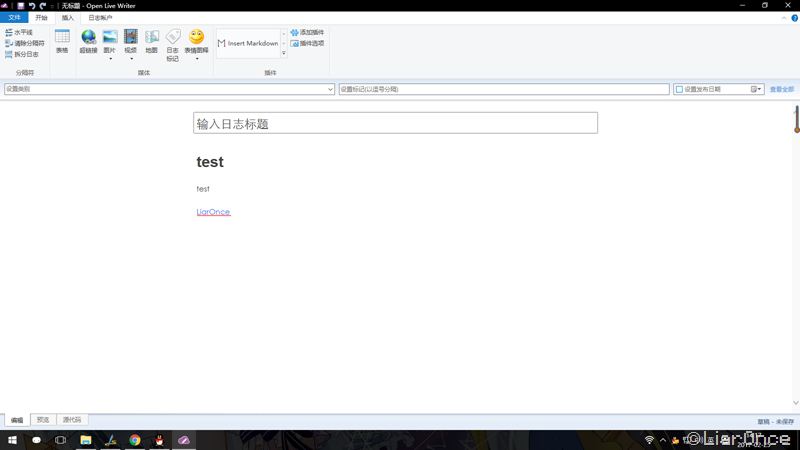Open the Wi-Fi network tray icon

(x=649, y=440)
